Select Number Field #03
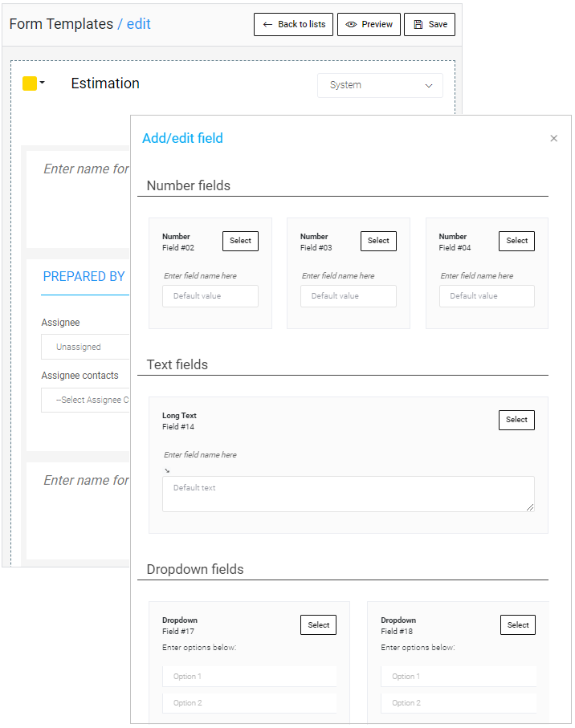Screen dimensions: 575x728 point(378,241)
